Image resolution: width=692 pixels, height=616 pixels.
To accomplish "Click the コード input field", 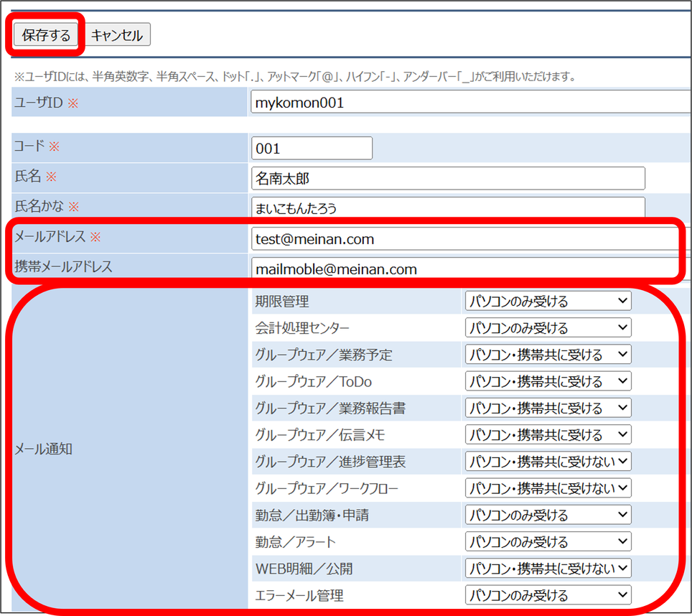I will coord(312,148).
